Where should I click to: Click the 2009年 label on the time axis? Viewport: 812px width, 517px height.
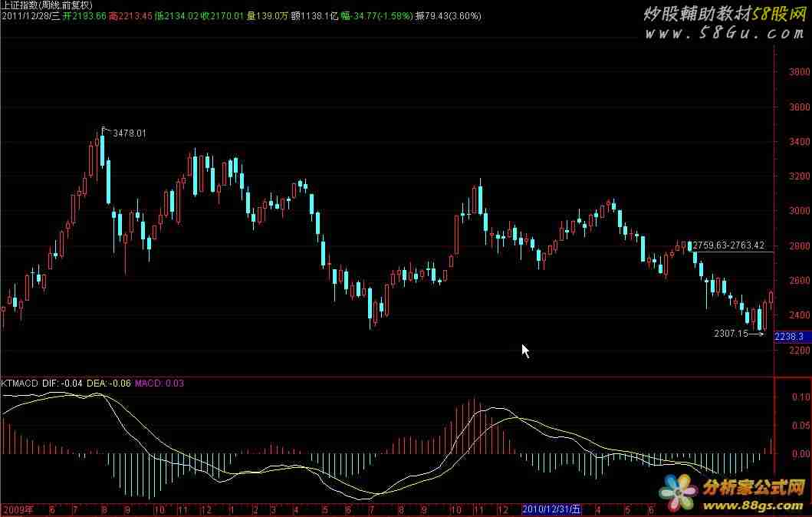[18, 510]
